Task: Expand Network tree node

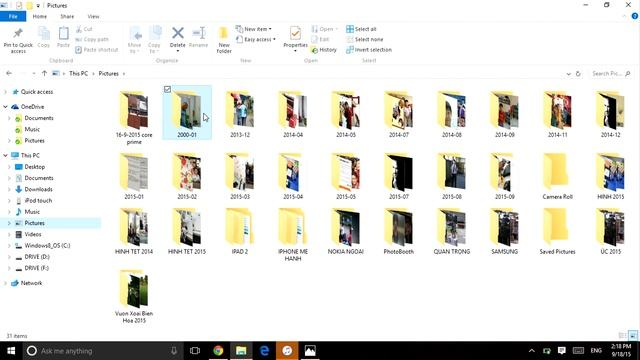Action: coord(5,283)
